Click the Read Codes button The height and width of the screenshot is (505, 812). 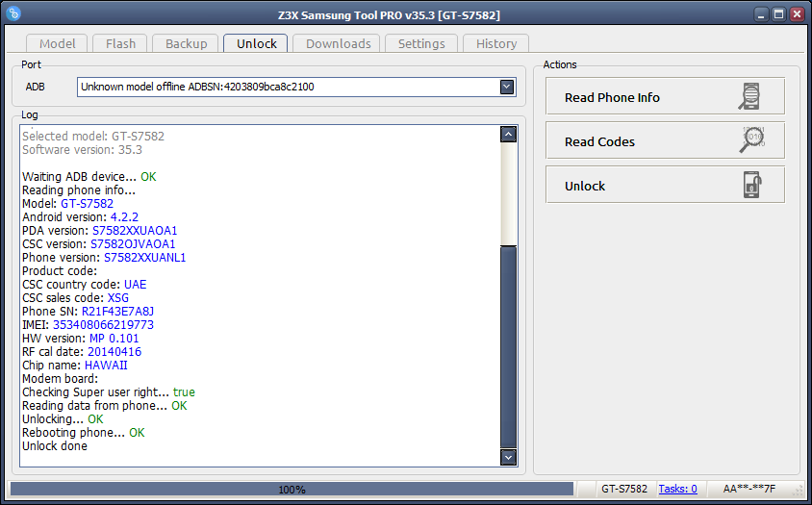click(x=665, y=140)
